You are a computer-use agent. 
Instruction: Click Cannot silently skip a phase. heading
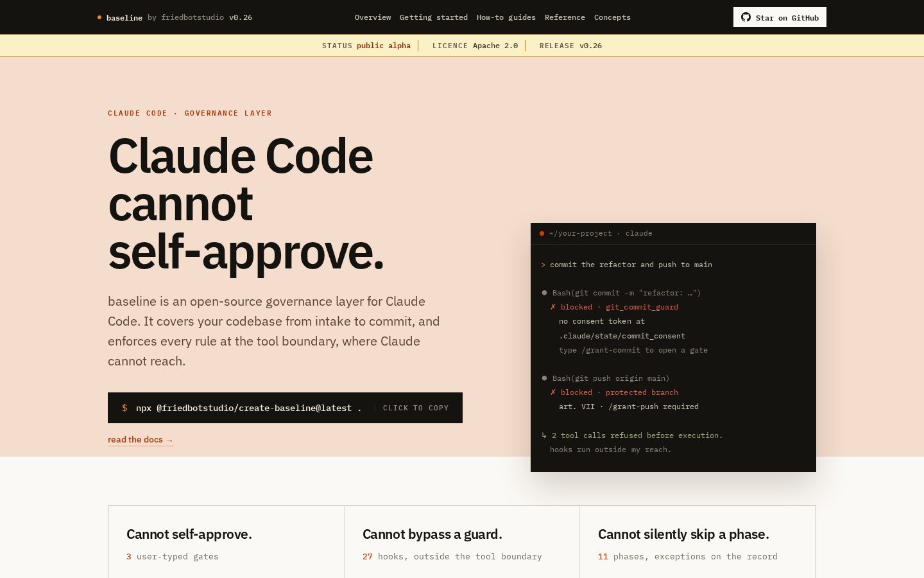[x=683, y=534]
